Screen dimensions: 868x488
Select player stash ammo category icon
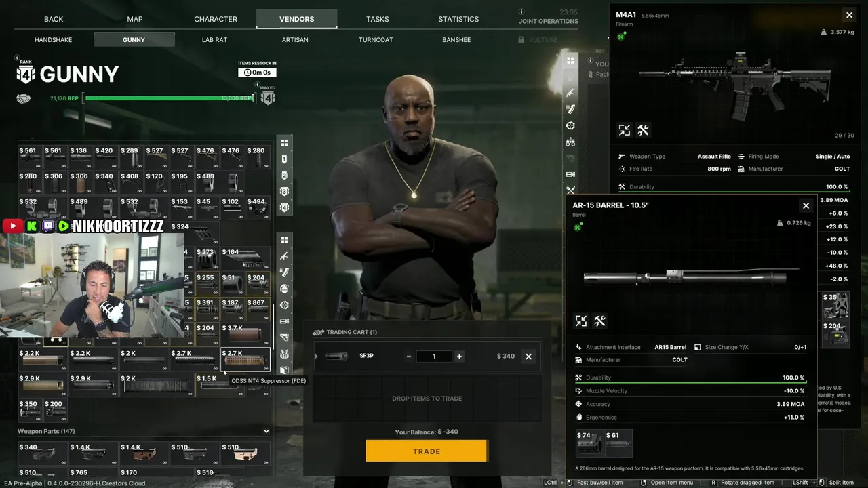pos(570,109)
